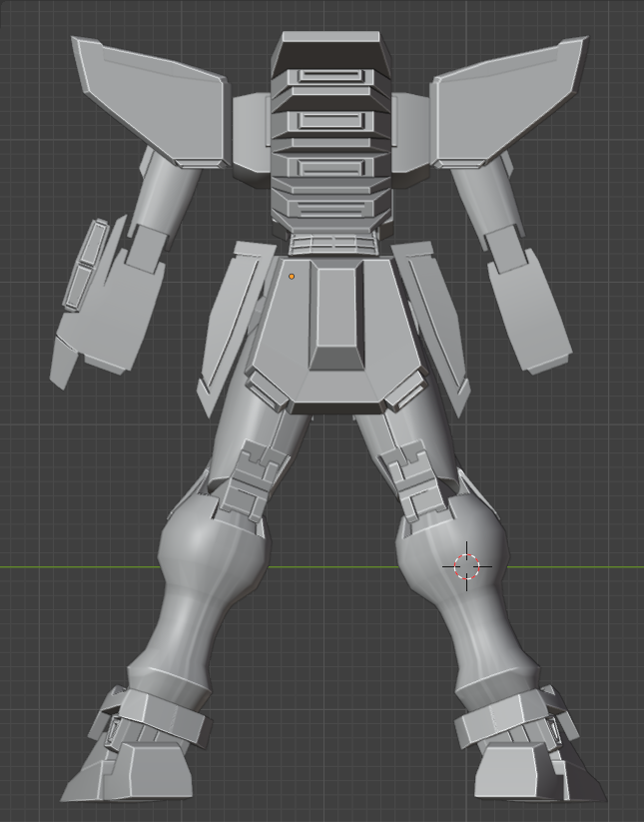This screenshot has height=822, width=644.
Task: Click the orange object origin dot
Action: (292, 277)
